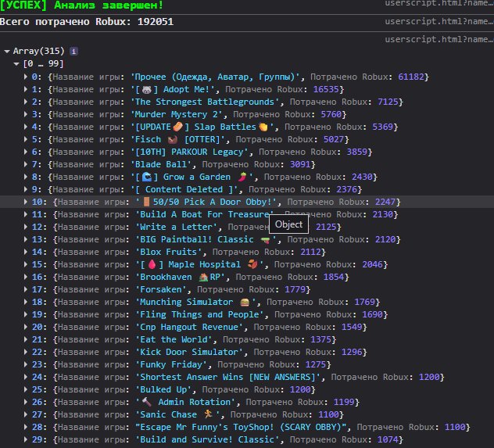Open userscript.html link above the Array output

[x=439, y=39]
